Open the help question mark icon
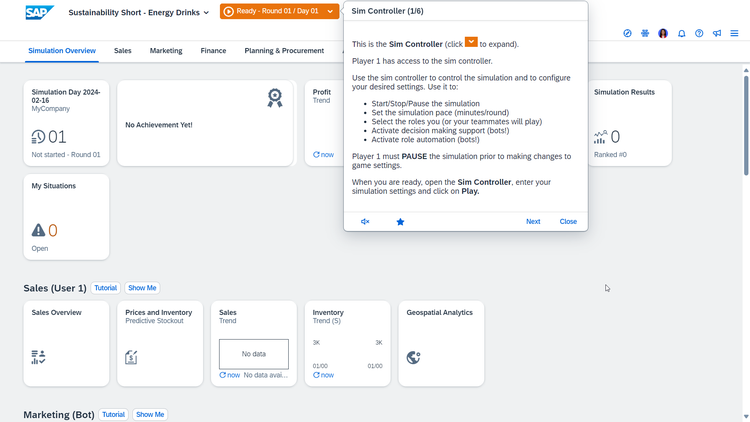 click(x=699, y=33)
